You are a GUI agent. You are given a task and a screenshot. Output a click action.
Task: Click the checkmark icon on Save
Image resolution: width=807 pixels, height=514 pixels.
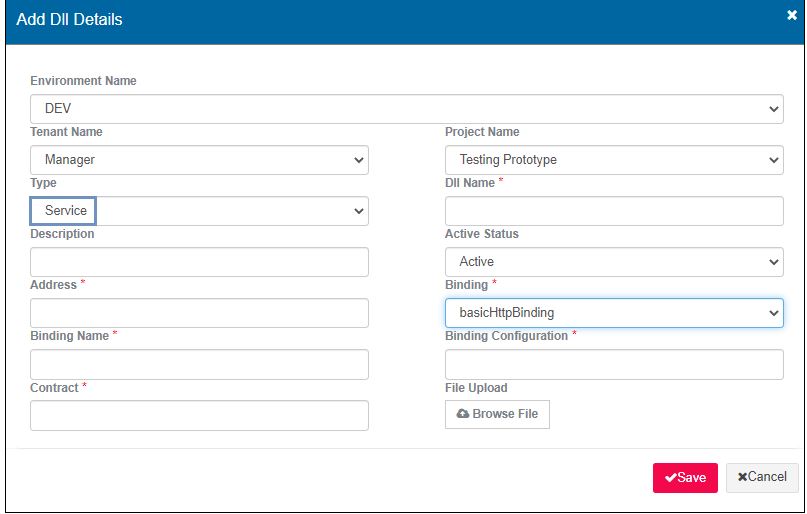(670, 478)
